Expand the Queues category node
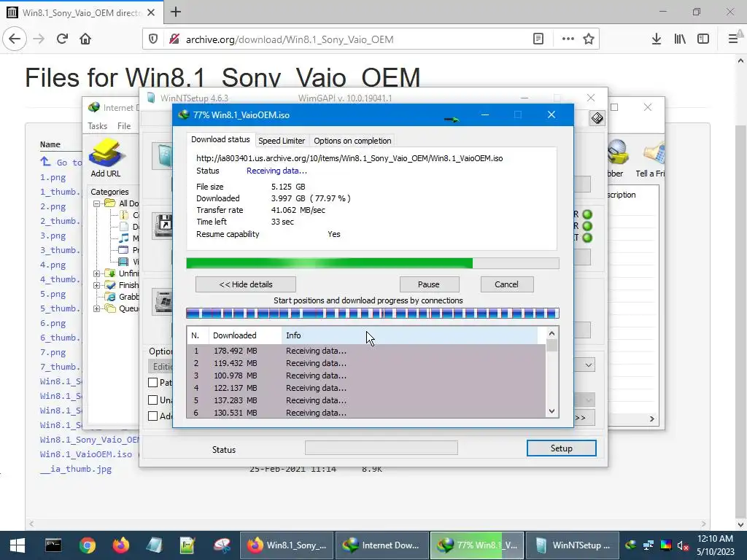 [97, 308]
